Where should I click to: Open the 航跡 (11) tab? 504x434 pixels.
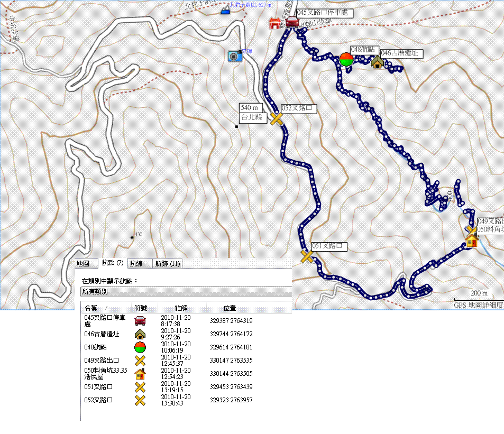(x=167, y=263)
